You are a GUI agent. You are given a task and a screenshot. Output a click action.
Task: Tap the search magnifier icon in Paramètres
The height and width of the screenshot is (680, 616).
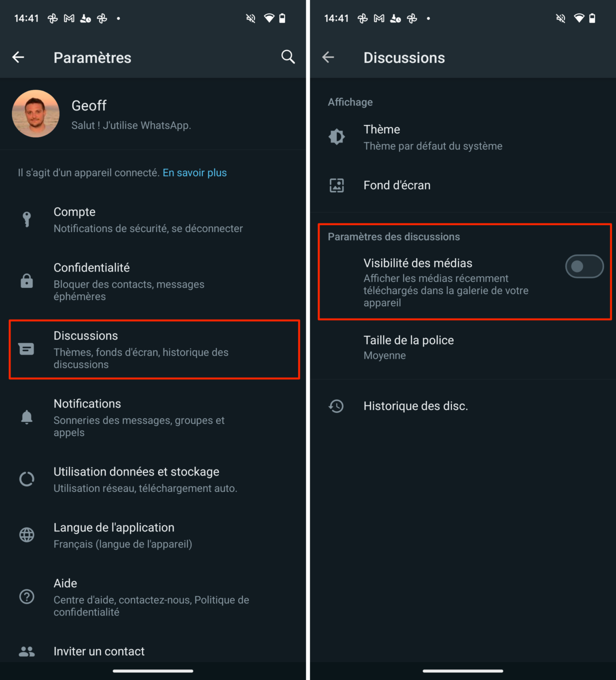pos(288,57)
